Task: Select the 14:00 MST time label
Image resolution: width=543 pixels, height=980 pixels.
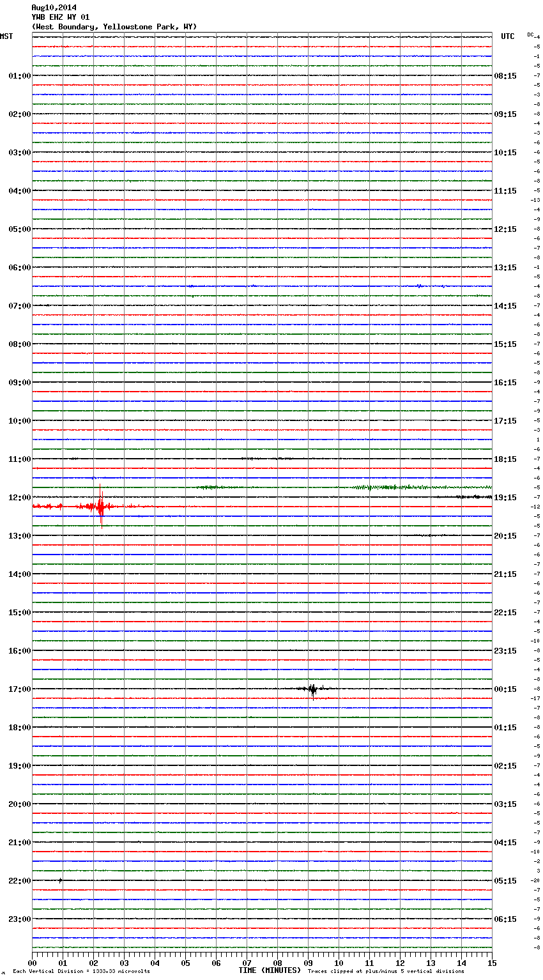Action: pos(19,574)
